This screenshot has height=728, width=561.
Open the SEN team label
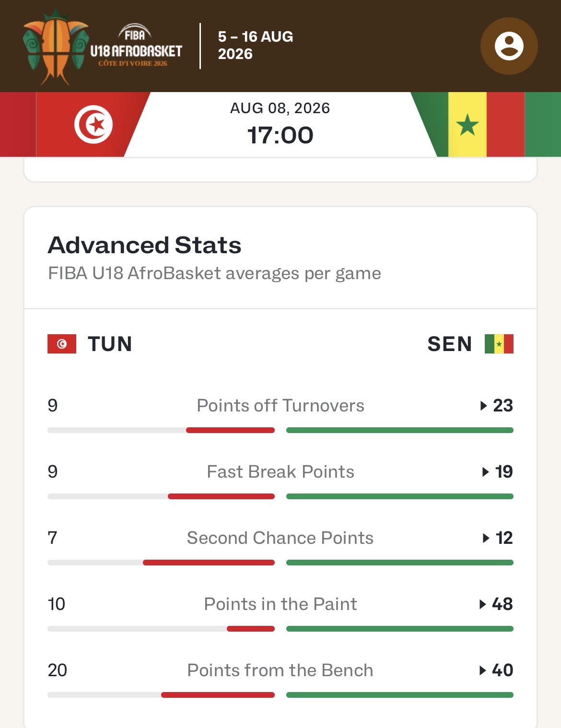click(450, 344)
